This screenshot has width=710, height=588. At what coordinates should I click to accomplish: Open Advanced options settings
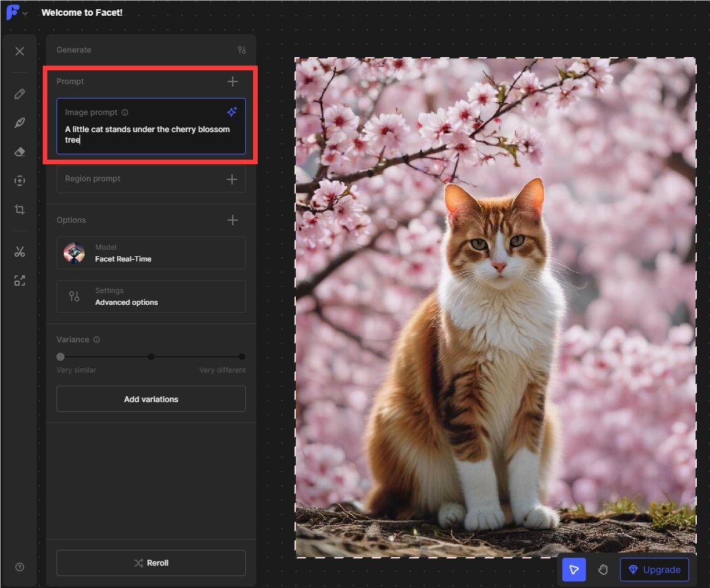point(151,296)
